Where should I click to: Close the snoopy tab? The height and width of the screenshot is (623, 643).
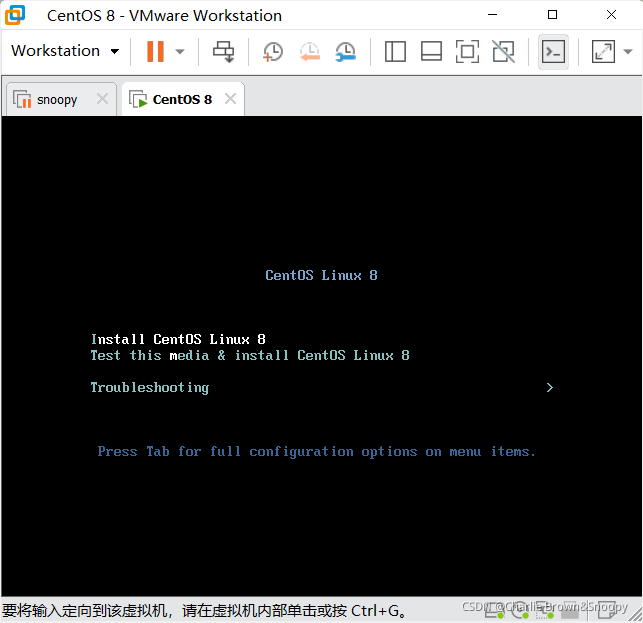pyautogui.click(x=102, y=99)
